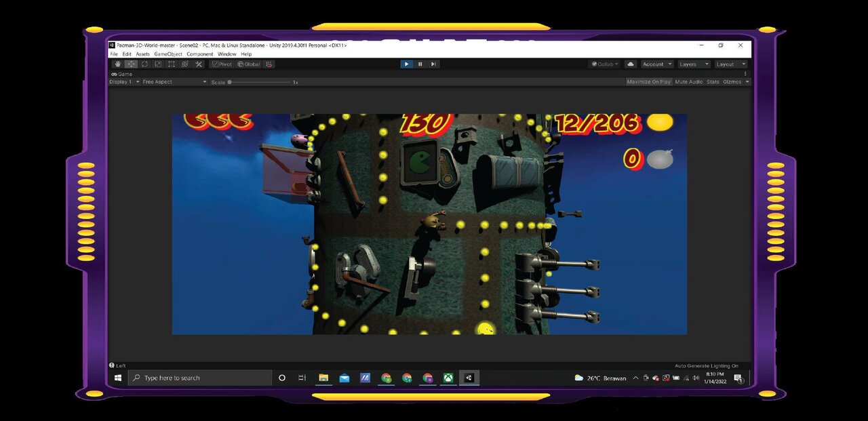
Task: Open the Free Aspect dropdown
Action: (174, 82)
